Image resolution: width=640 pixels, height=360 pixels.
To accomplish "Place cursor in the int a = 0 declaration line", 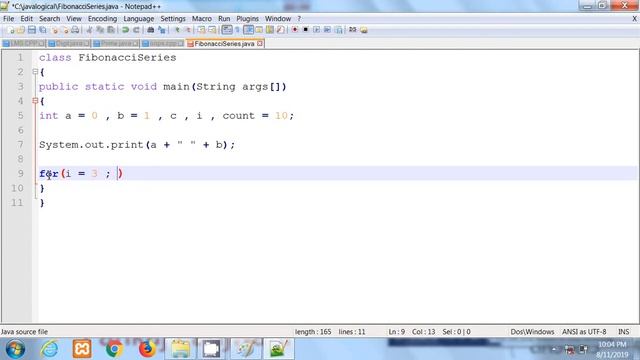I will [x=167, y=116].
